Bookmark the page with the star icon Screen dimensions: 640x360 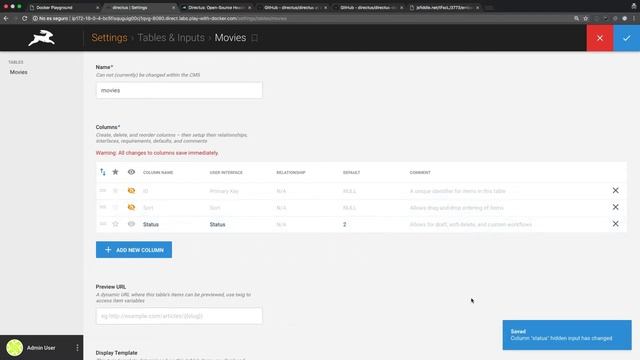(586, 18)
